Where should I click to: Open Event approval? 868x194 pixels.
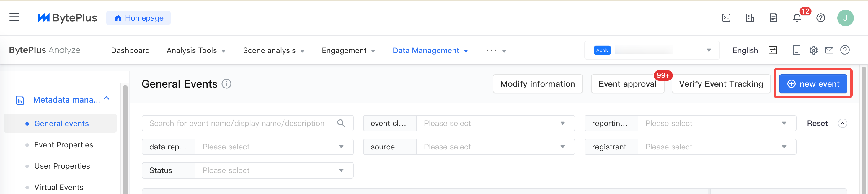coord(627,84)
